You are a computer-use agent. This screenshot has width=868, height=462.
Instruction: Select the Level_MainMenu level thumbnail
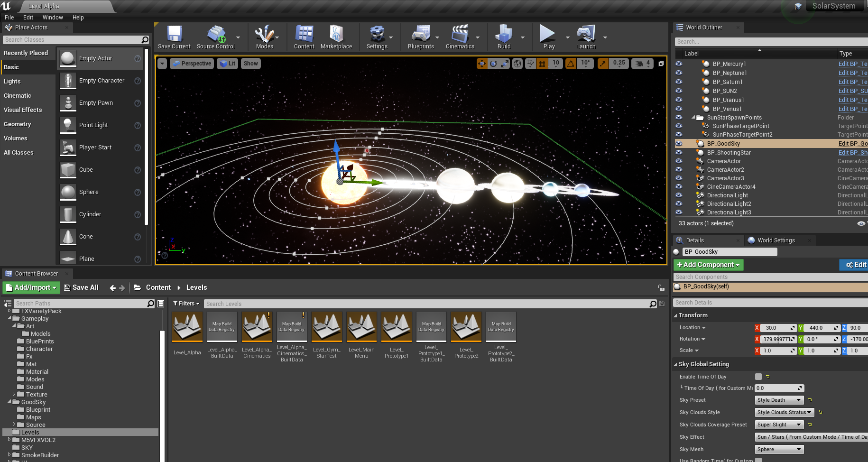coord(361,327)
